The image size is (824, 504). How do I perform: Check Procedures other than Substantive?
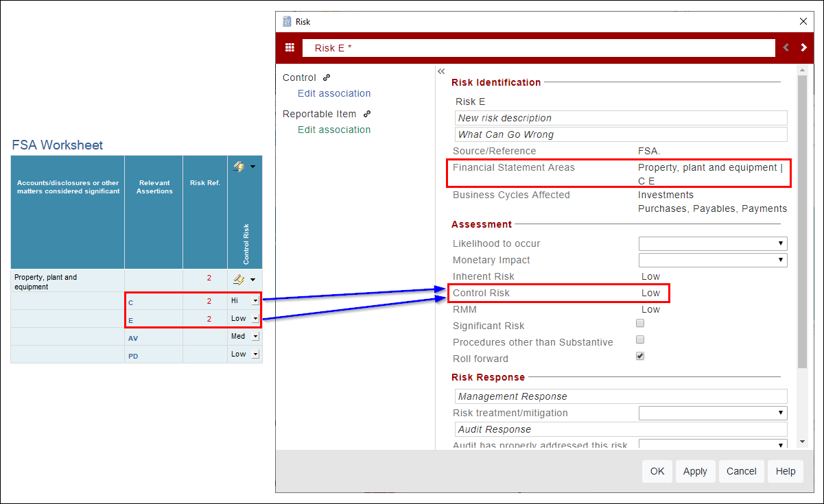(x=640, y=339)
